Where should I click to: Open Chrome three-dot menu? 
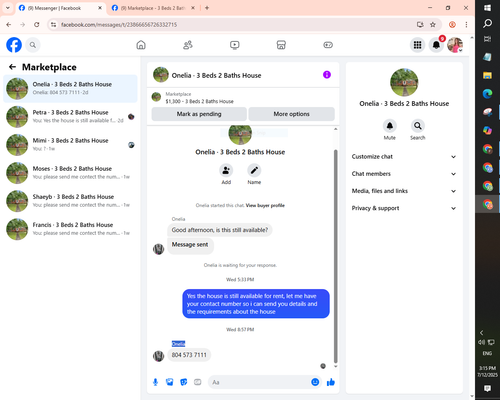coord(466,25)
